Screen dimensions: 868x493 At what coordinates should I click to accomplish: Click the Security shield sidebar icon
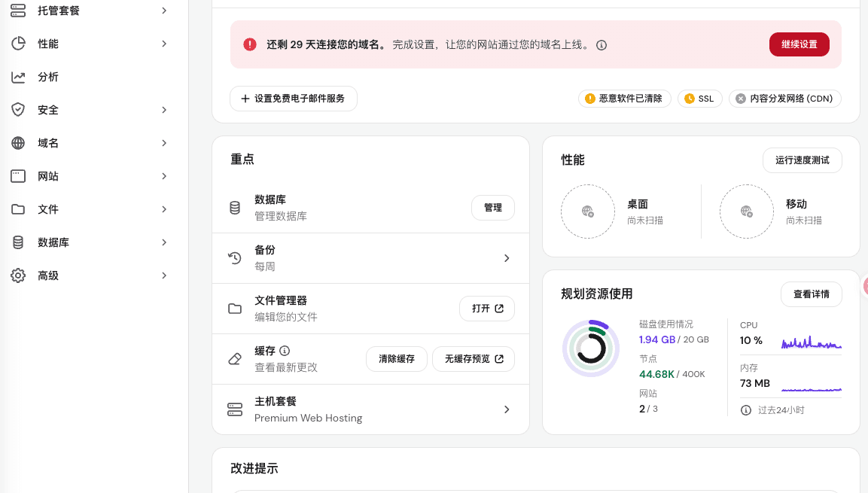point(18,110)
